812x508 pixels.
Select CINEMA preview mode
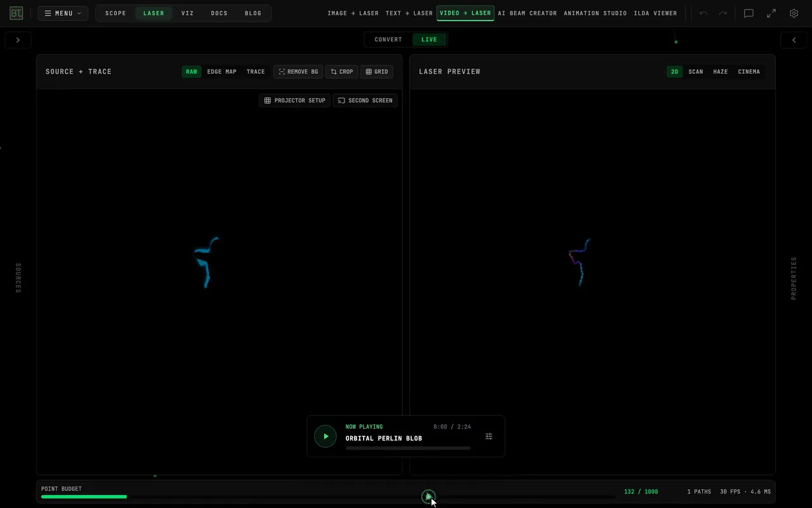[749, 72]
